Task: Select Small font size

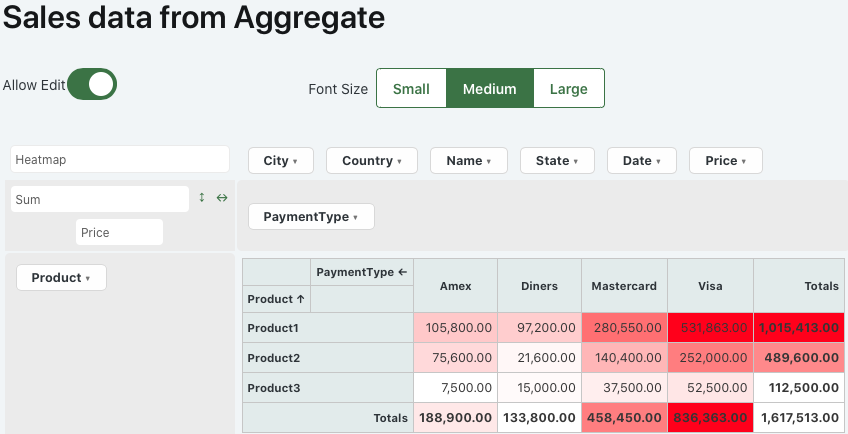Action: (411, 88)
